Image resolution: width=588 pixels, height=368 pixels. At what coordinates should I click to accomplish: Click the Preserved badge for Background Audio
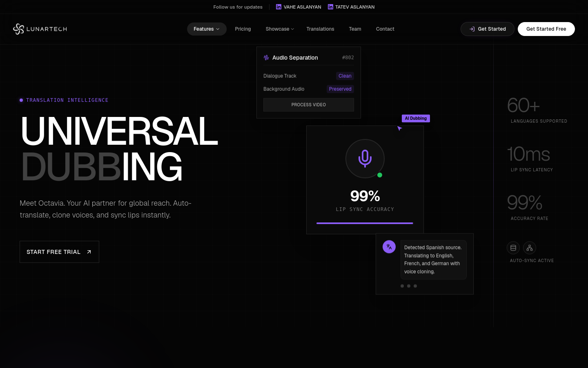point(340,89)
